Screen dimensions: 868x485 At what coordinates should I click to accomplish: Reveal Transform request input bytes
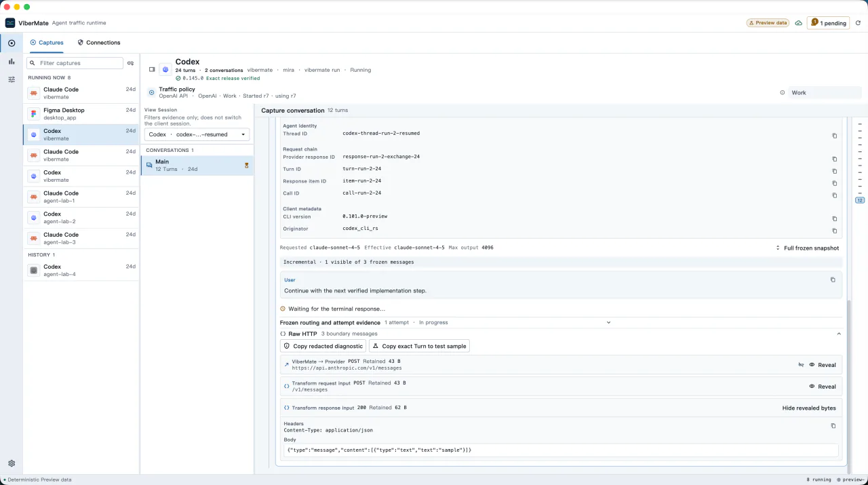(x=822, y=387)
